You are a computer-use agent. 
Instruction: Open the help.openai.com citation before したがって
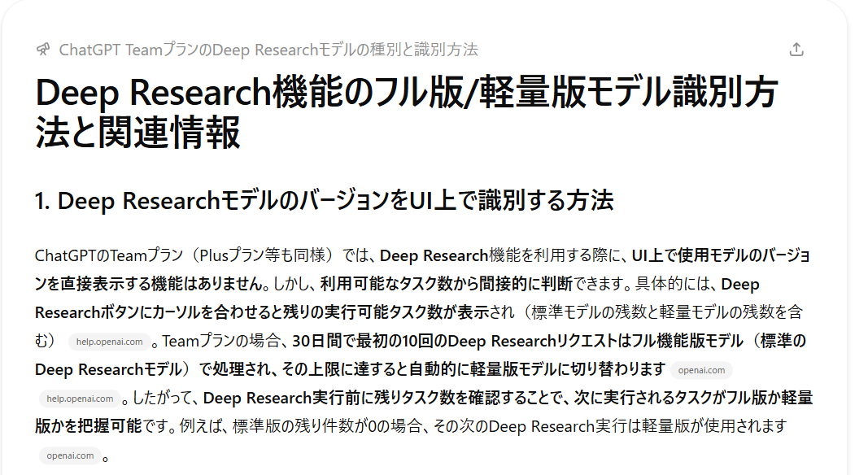pyautogui.click(x=80, y=399)
